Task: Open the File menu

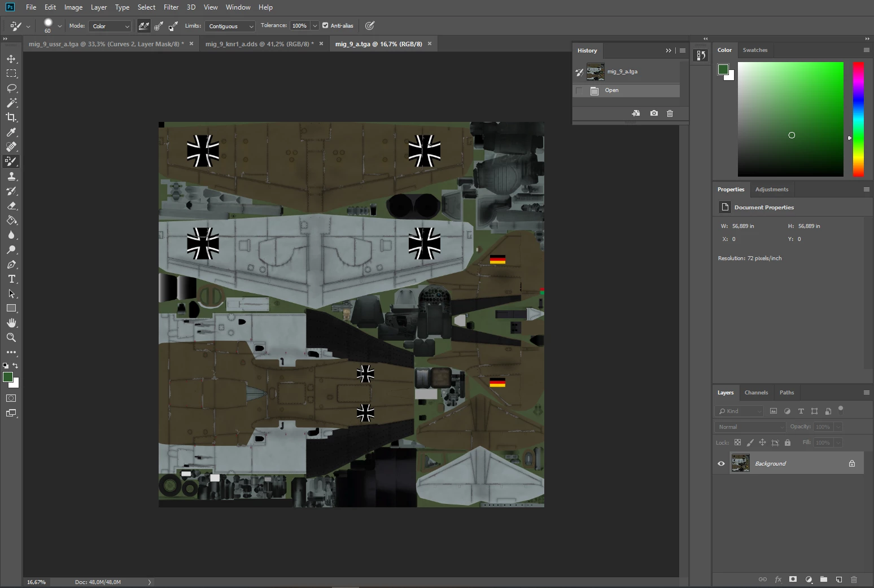Action: [31, 7]
